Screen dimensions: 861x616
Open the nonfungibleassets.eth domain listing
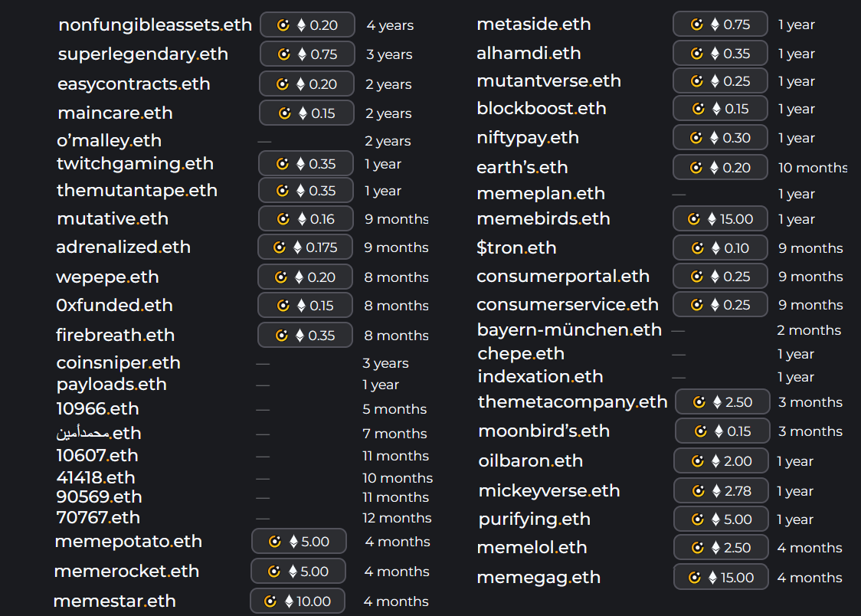(x=155, y=25)
